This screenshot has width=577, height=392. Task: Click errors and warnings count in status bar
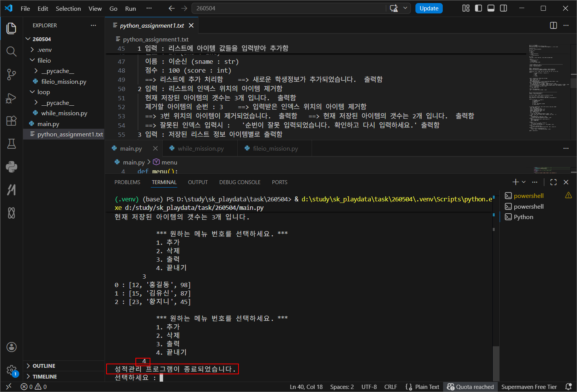pos(34,387)
